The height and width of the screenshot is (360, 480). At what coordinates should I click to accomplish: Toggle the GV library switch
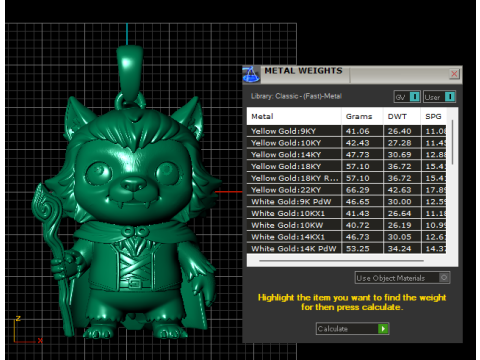pos(407,97)
